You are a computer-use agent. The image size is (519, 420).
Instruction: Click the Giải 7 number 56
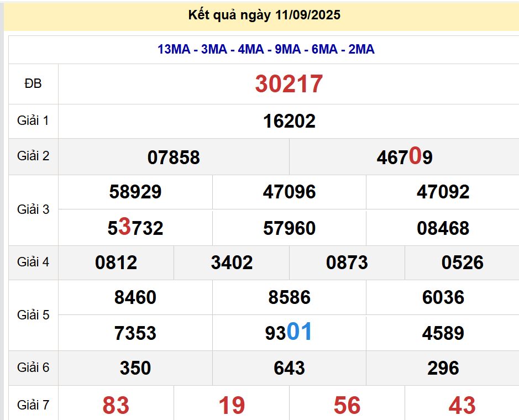click(347, 406)
